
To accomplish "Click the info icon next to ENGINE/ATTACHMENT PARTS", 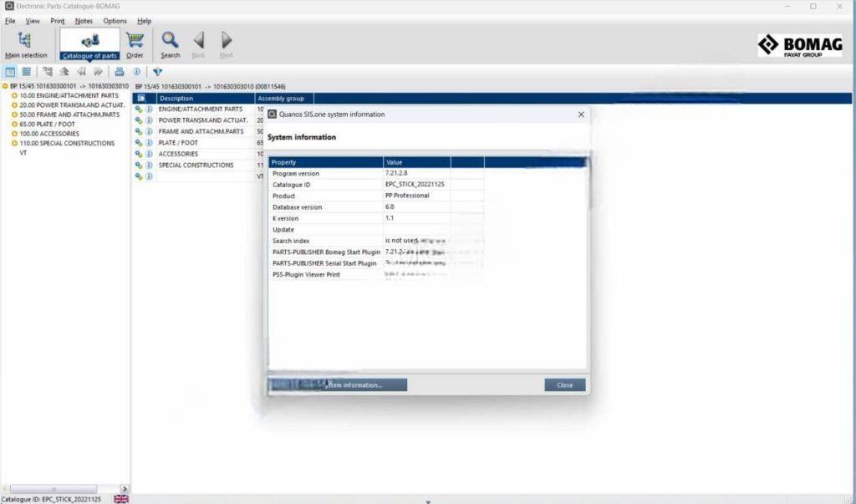I will click(x=149, y=109).
